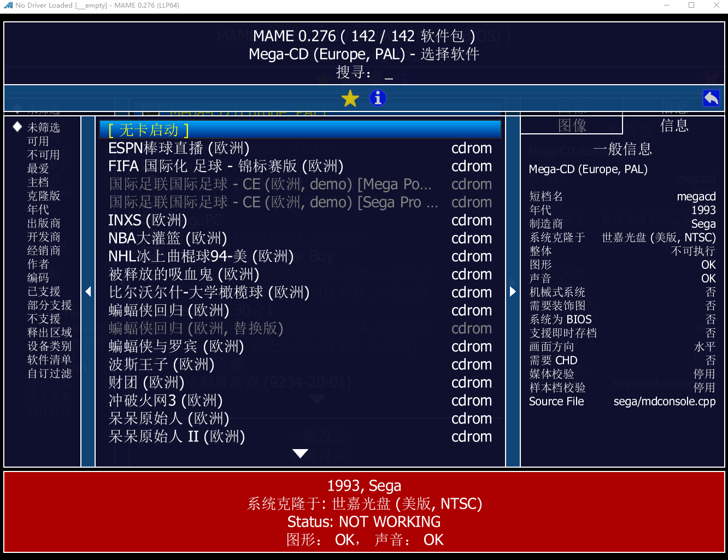Image resolution: width=728 pixels, height=560 pixels.
Task: Select the 不支援 filter
Action: coord(44,319)
